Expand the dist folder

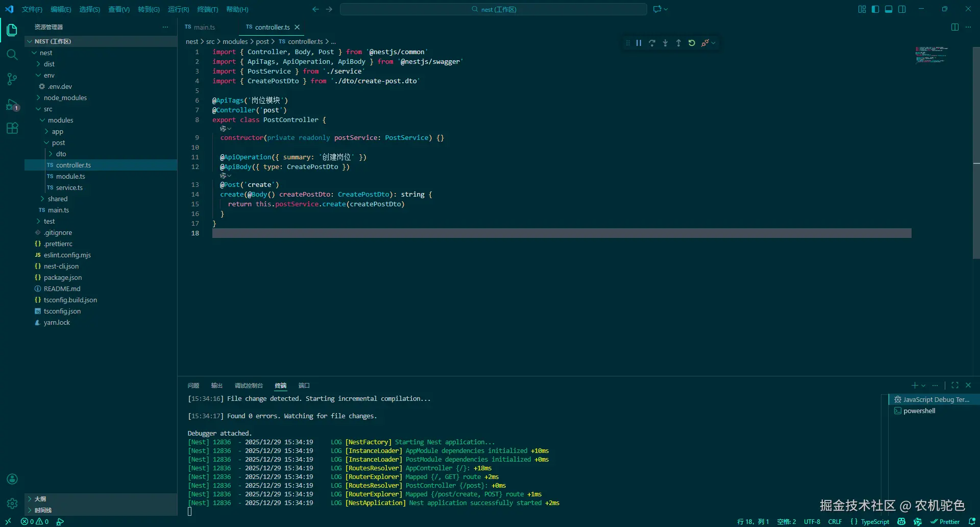(x=49, y=64)
